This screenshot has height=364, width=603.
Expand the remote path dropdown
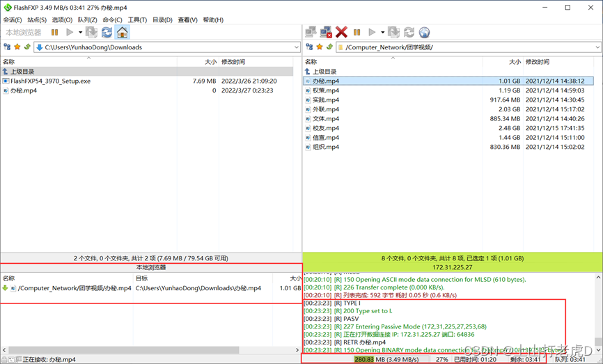[596, 47]
